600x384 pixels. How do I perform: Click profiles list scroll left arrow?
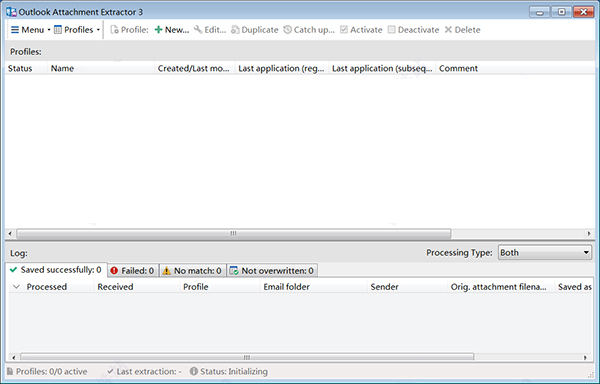[10, 233]
